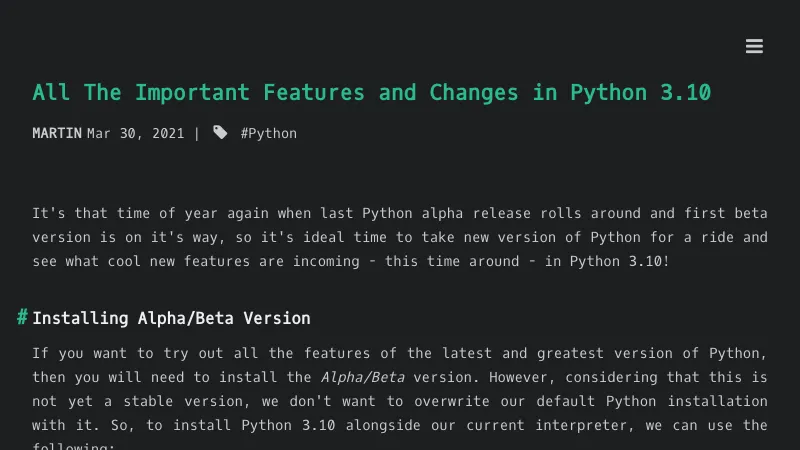The width and height of the screenshot is (800, 450).
Task: Click the line starting "with it. So, to install"
Action: click(400, 425)
